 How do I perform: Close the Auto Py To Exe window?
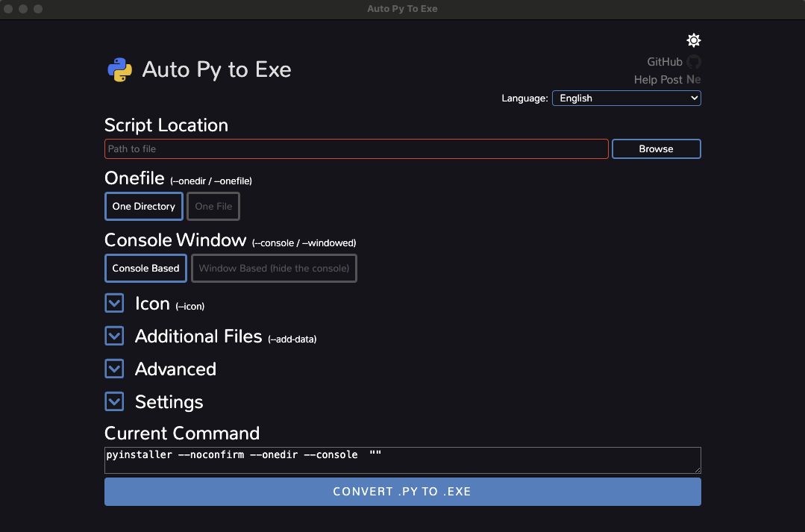tap(8, 9)
